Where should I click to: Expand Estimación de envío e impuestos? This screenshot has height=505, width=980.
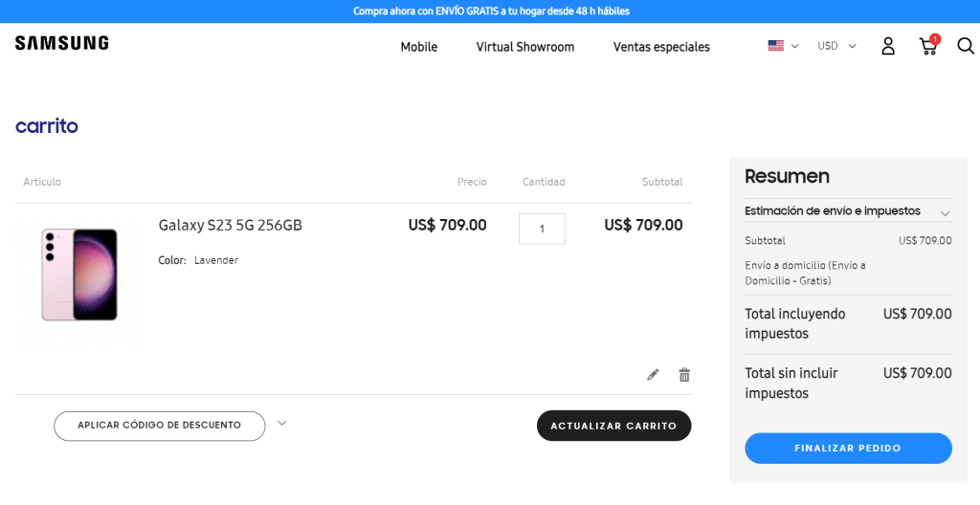click(x=848, y=211)
